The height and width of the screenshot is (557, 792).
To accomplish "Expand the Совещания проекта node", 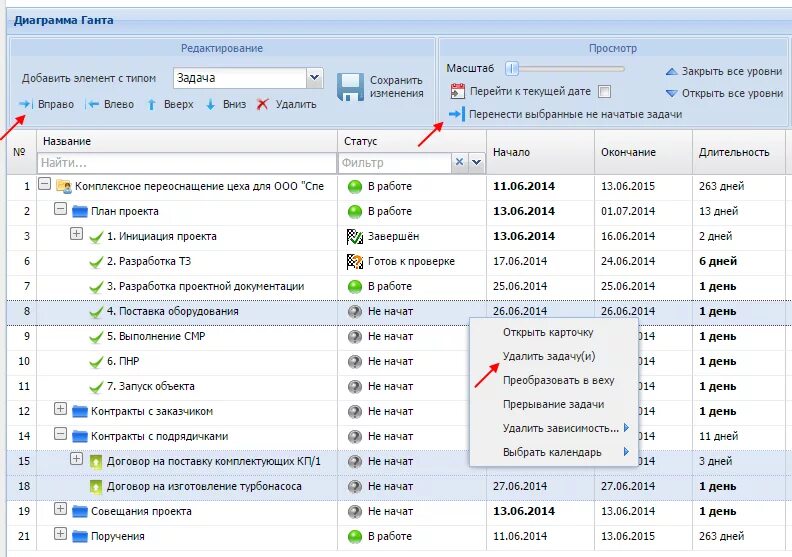I will 60,509.
